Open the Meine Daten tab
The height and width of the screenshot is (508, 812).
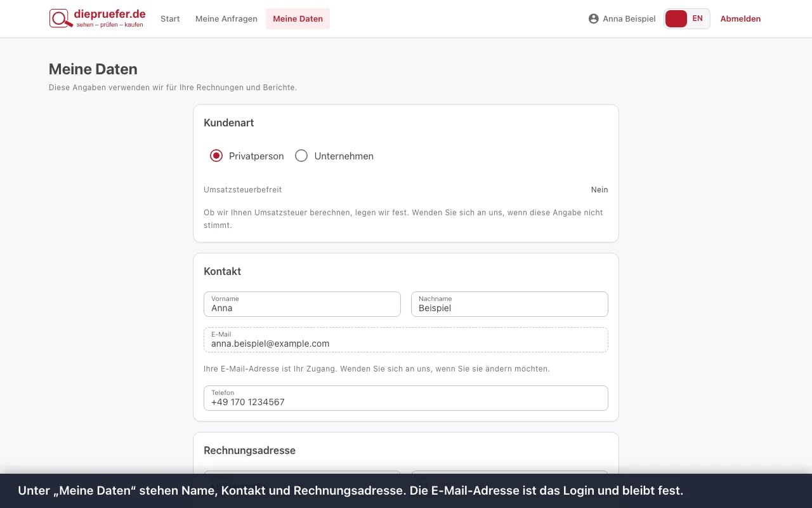pyautogui.click(x=298, y=19)
